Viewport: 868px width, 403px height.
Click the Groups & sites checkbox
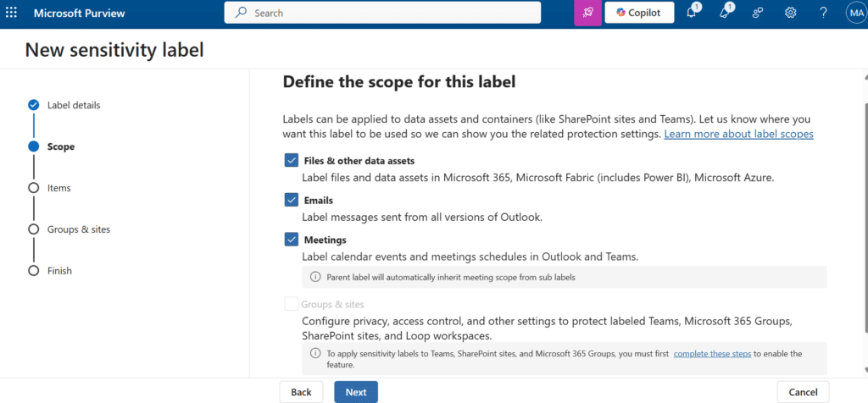292,304
